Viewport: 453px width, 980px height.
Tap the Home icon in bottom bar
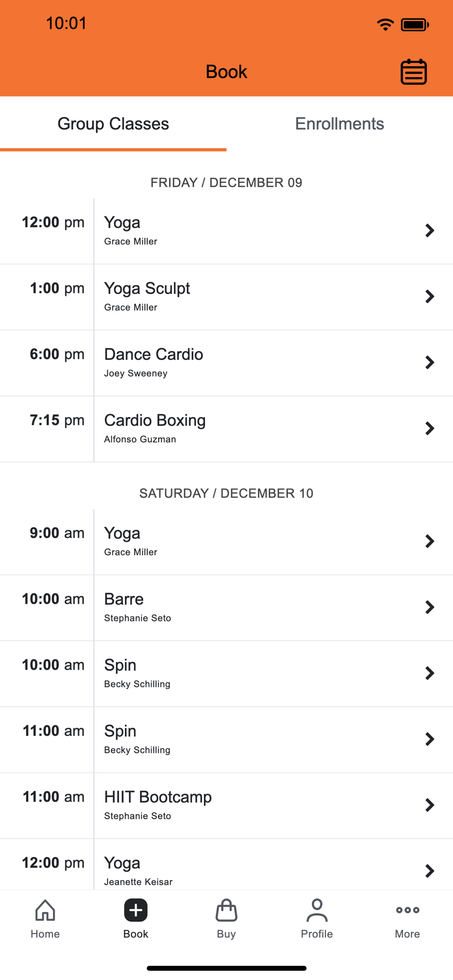click(x=45, y=910)
